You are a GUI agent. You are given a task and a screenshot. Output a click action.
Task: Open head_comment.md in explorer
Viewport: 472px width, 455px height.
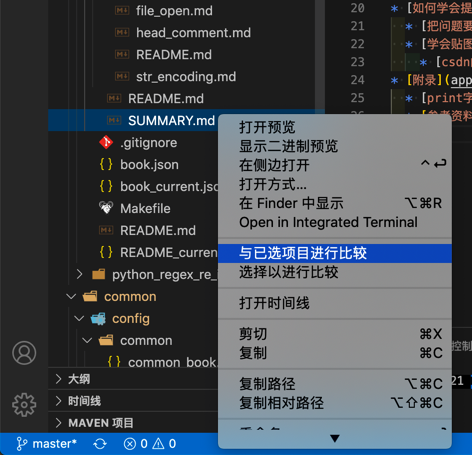coord(194,33)
